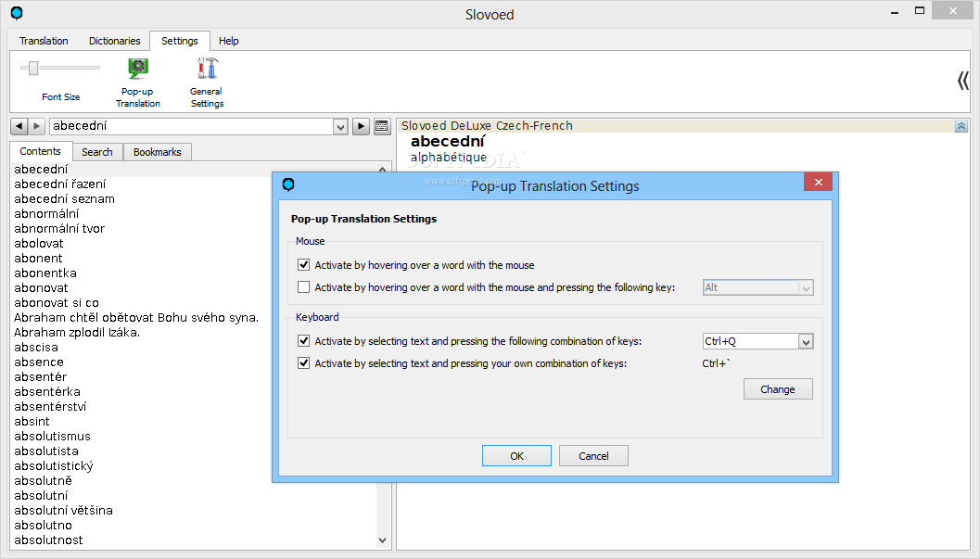Select 'absolutista' entry
980x559 pixels.
pos(46,451)
